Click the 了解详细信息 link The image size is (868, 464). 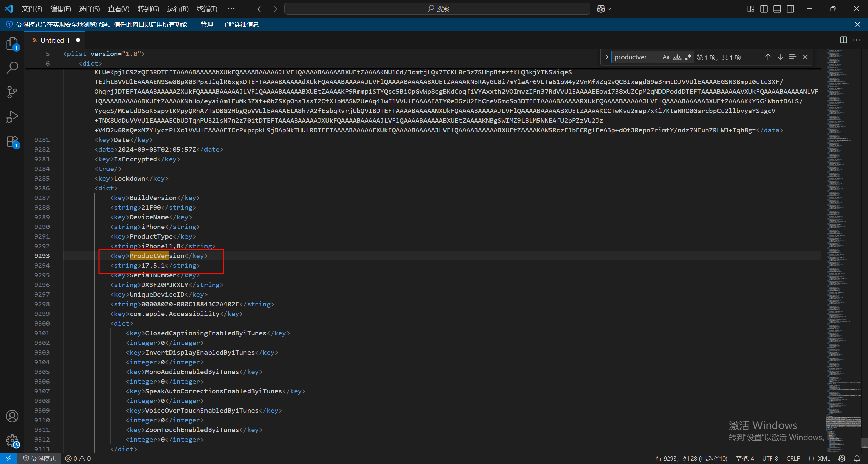coord(240,24)
